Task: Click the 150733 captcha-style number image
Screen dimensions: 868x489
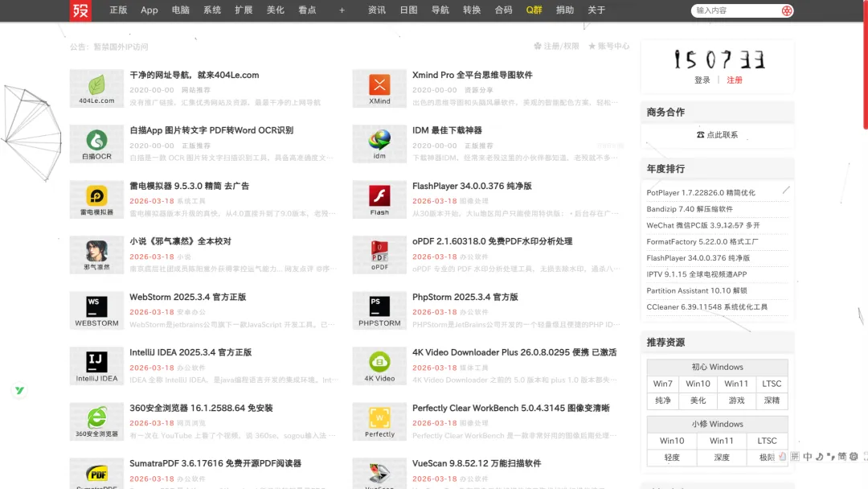Action: 719,60
